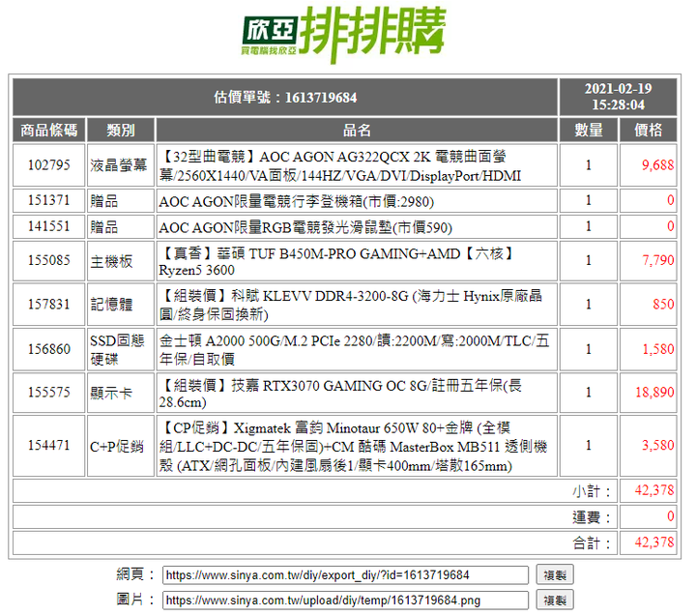Click the 運費 label
The image size is (696, 616).
[592, 517]
